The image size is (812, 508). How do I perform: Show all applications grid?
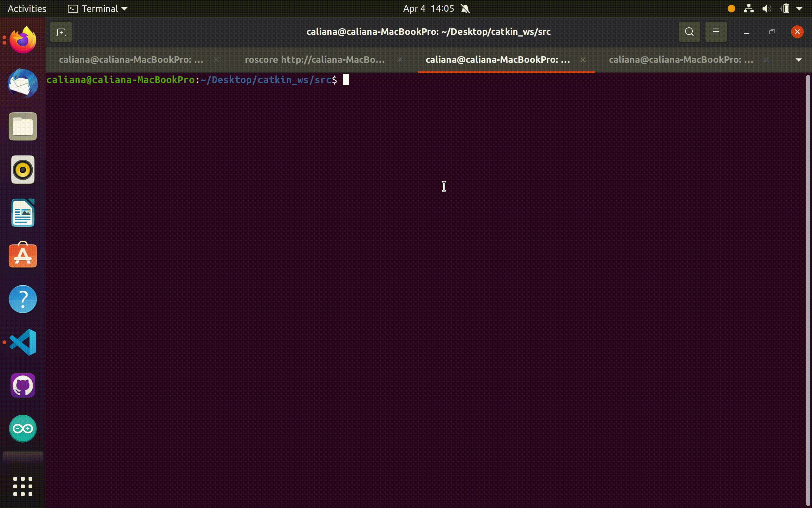(23, 486)
